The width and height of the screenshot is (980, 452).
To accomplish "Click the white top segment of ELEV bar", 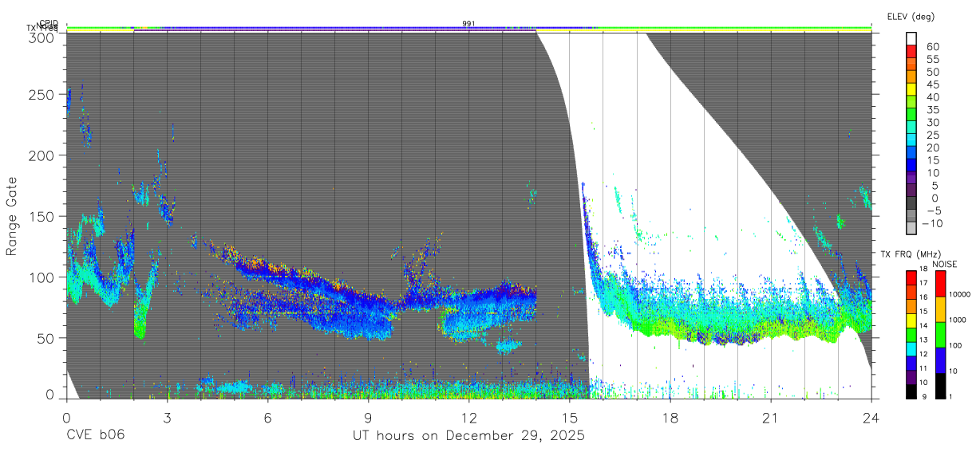I will 912,39.
